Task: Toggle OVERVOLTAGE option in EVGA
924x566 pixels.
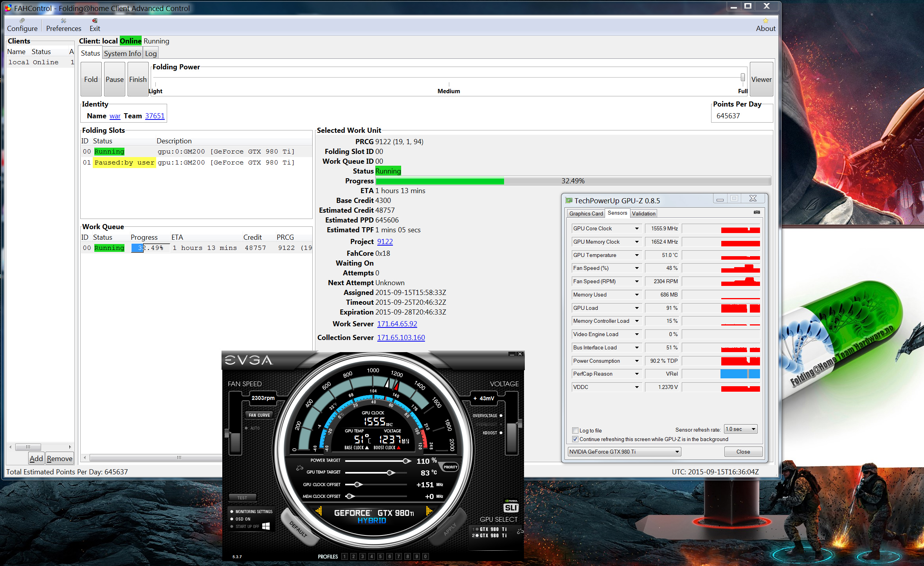Action: pos(501,416)
